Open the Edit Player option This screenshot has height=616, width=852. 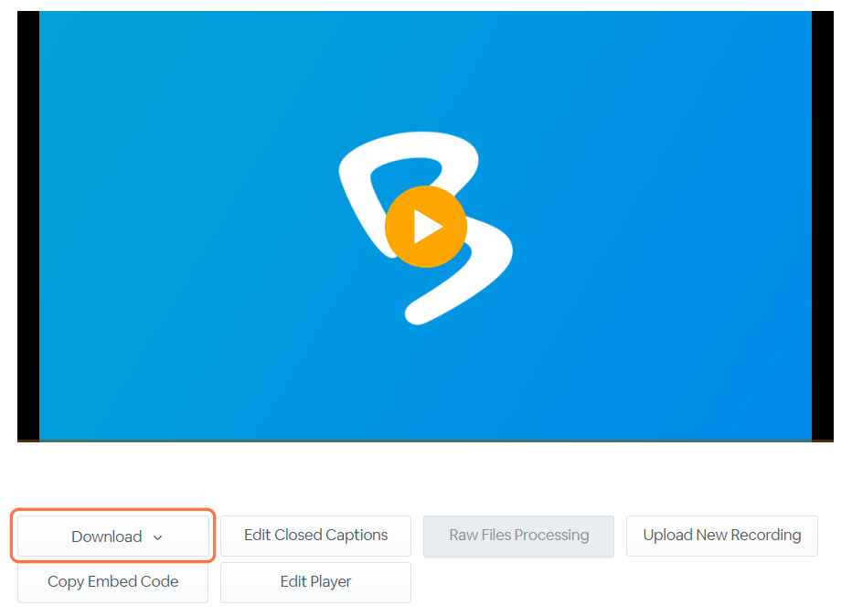pyautogui.click(x=315, y=582)
